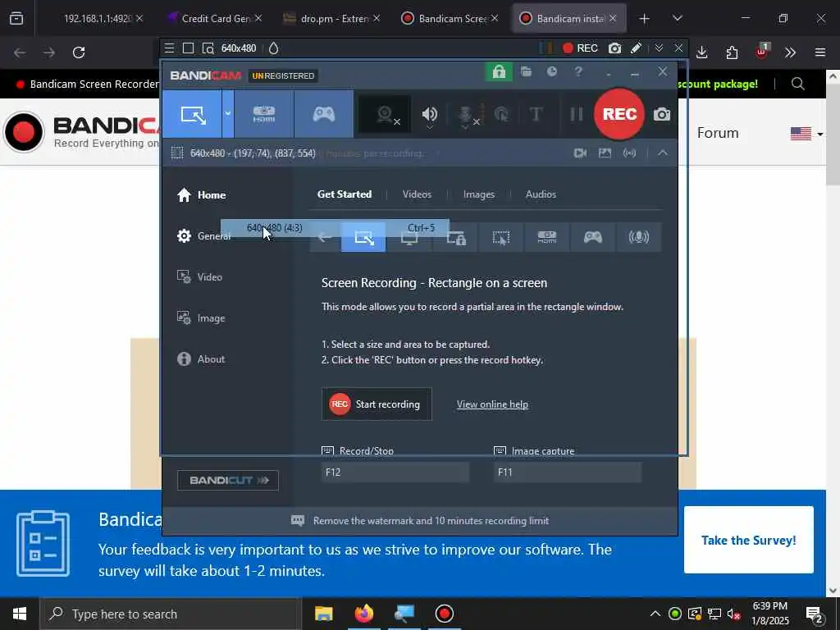Image resolution: width=840 pixels, height=630 pixels.
Task: Click the fullscreen square icon on capture bar
Action: point(188,48)
